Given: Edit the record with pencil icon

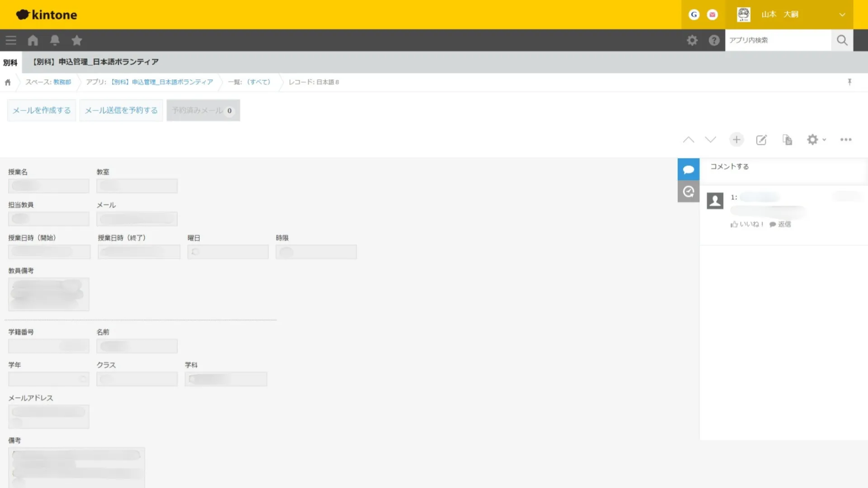Looking at the screenshot, I should (761, 140).
